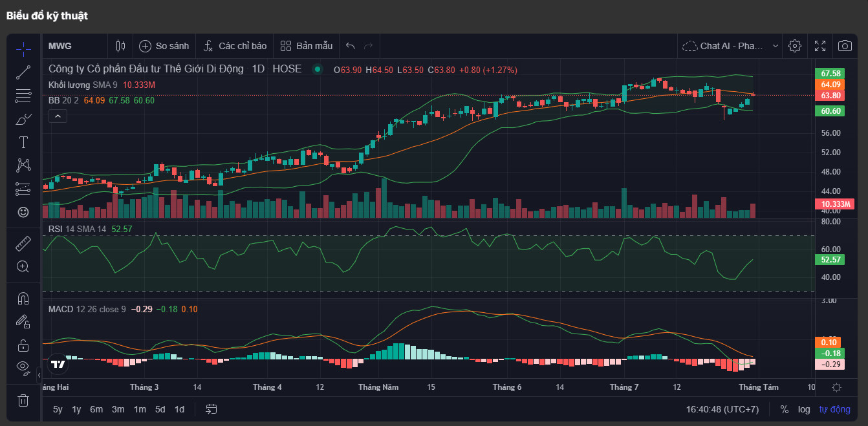Select the 5d time range
The height and width of the screenshot is (426, 868).
160,409
